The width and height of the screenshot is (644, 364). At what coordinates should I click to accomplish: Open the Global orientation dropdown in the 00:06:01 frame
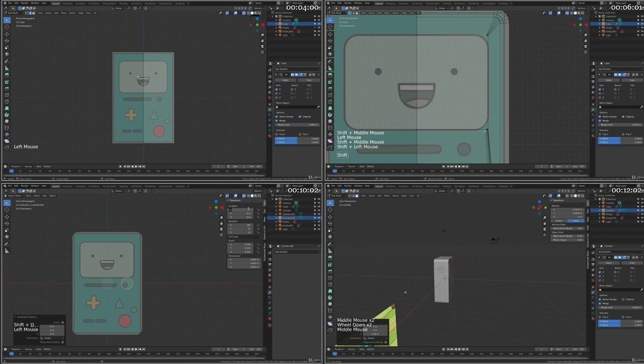click(443, 8)
